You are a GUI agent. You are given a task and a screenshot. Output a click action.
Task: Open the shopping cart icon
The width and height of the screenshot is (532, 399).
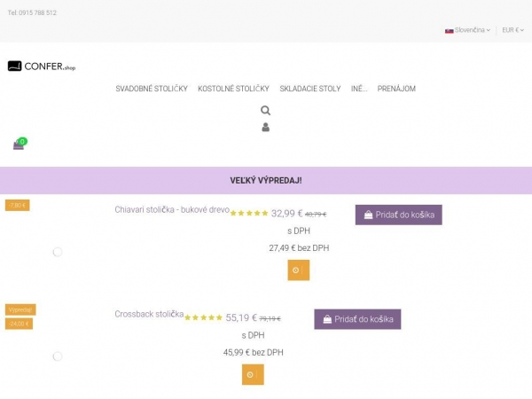pos(19,145)
